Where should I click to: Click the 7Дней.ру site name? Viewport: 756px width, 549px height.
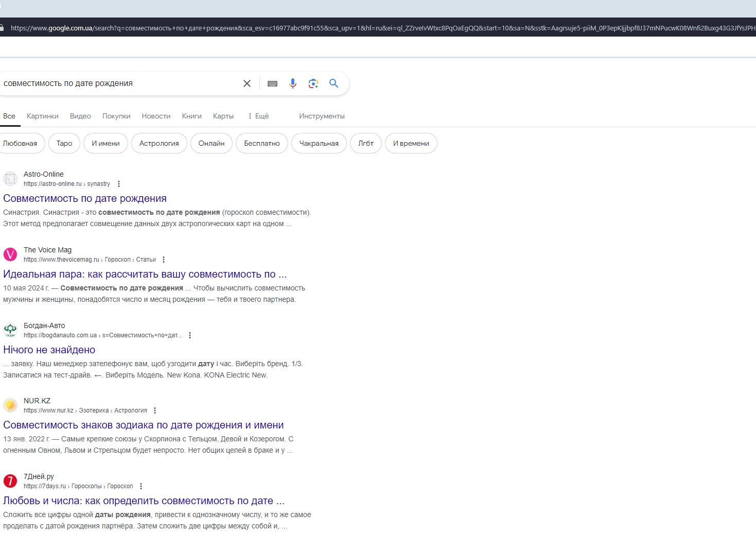(39, 476)
